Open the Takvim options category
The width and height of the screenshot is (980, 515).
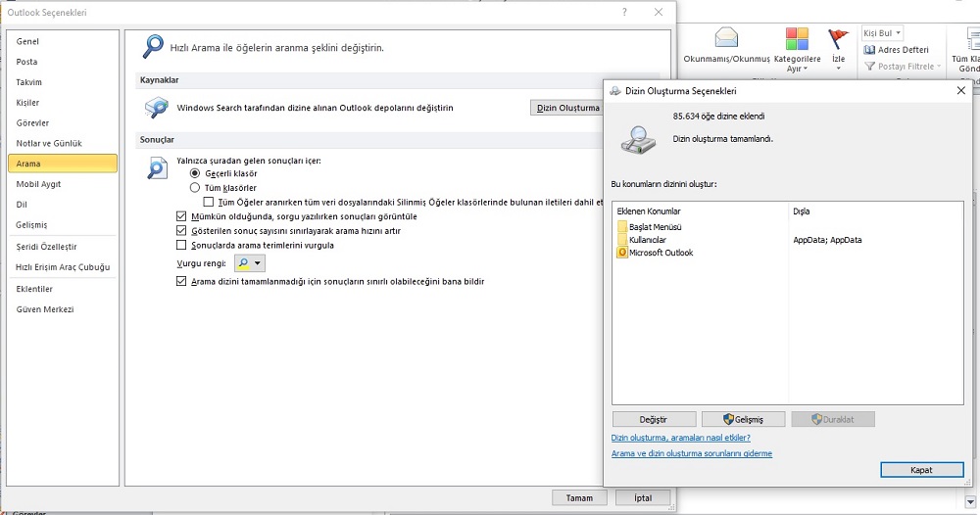pos(63,82)
